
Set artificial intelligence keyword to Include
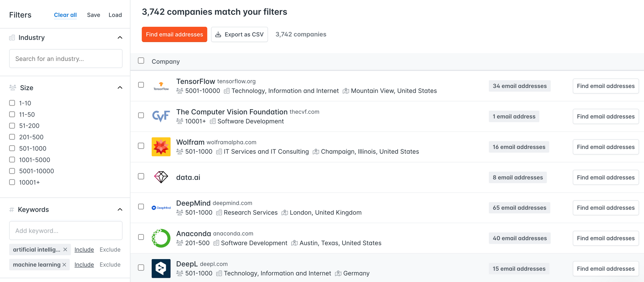tap(84, 250)
